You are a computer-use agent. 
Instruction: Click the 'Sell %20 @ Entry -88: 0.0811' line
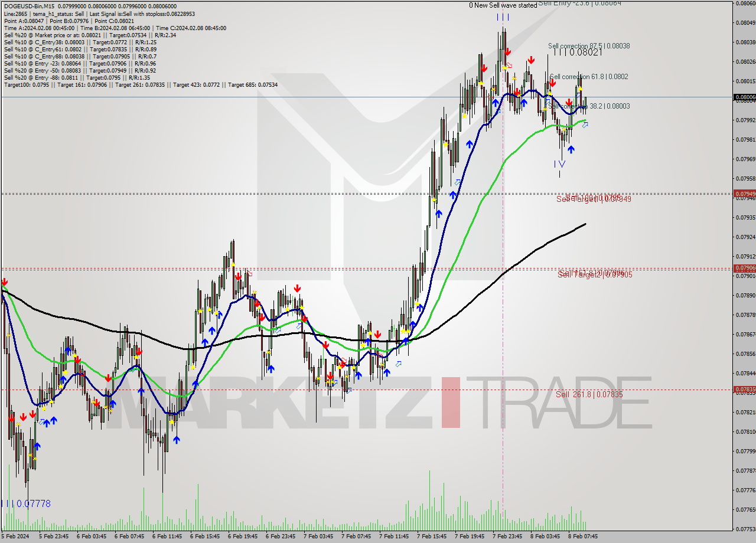(77, 77)
